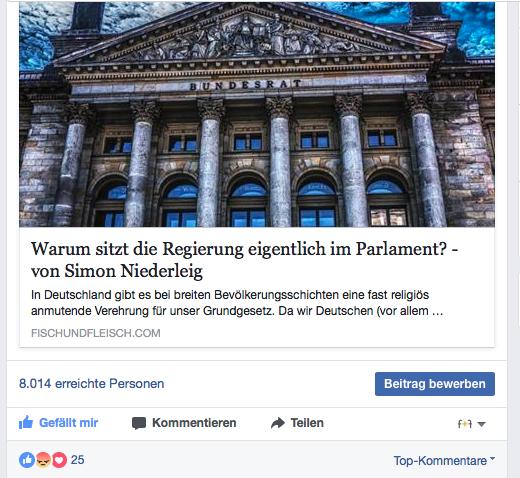The image size is (520, 478).
Task: Click the blue thumbs-up icon beside Gefällt mir
Action: [x=26, y=423]
